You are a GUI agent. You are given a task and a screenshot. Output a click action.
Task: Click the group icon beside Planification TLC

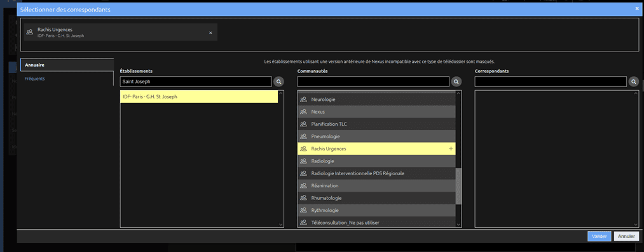point(303,124)
